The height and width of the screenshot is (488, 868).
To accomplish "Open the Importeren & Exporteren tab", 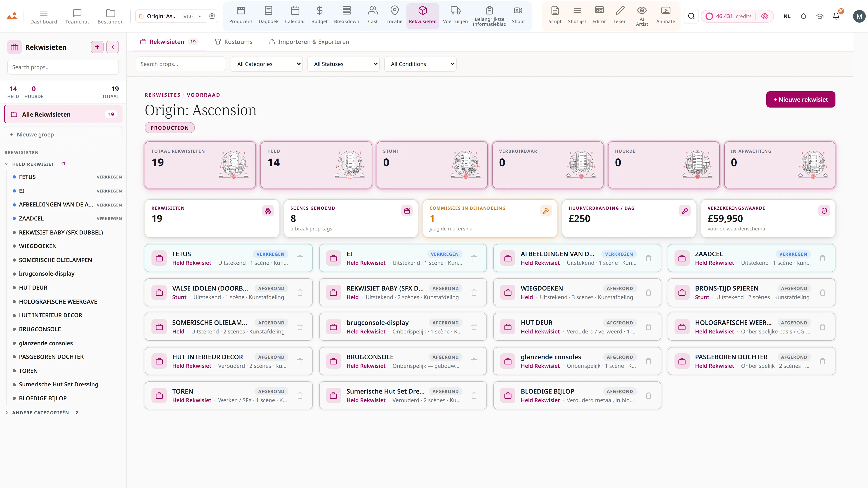I will (309, 42).
